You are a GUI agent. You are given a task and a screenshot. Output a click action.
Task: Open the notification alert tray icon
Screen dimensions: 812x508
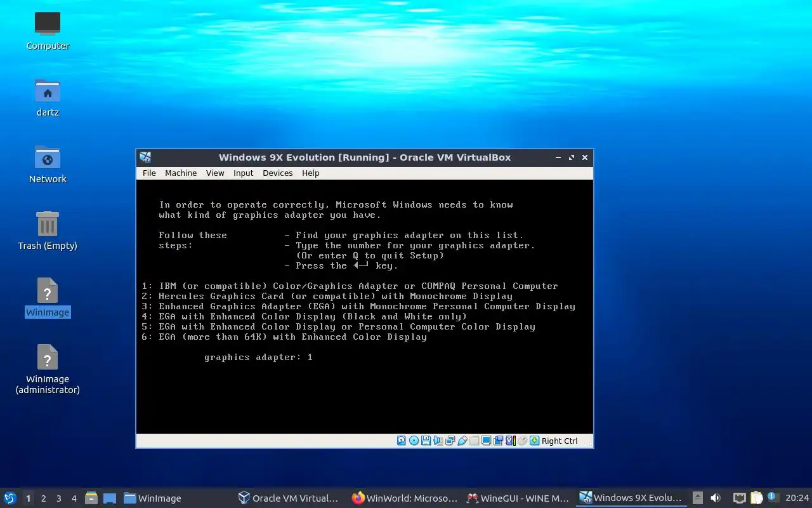[773, 497]
